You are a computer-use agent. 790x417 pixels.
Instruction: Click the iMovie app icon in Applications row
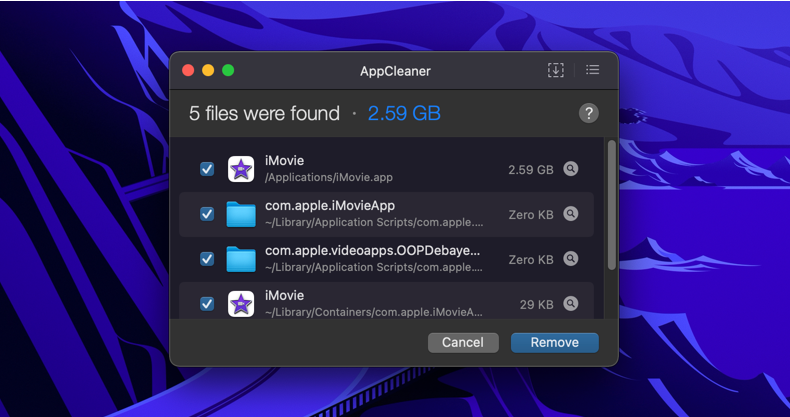pyautogui.click(x=241, y=169)
